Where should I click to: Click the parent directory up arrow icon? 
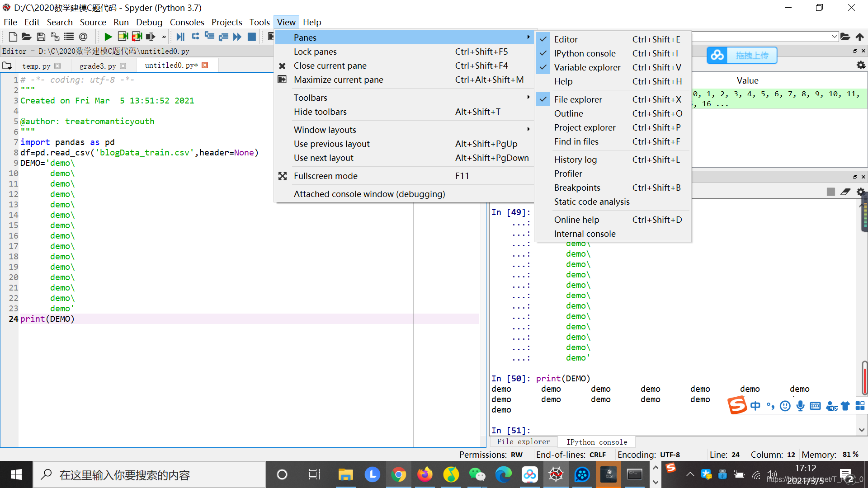pyautogui.click(x=860, y=37)
